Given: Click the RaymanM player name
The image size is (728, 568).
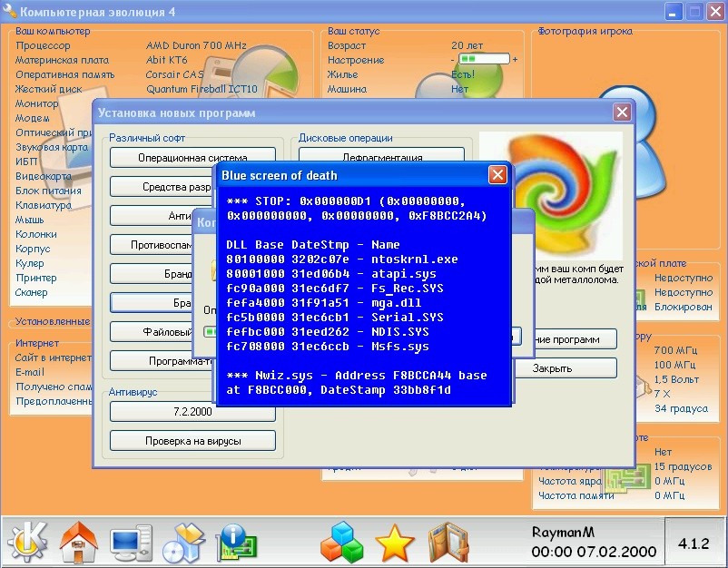Looking at the screenshot, I should coord(563,533).
